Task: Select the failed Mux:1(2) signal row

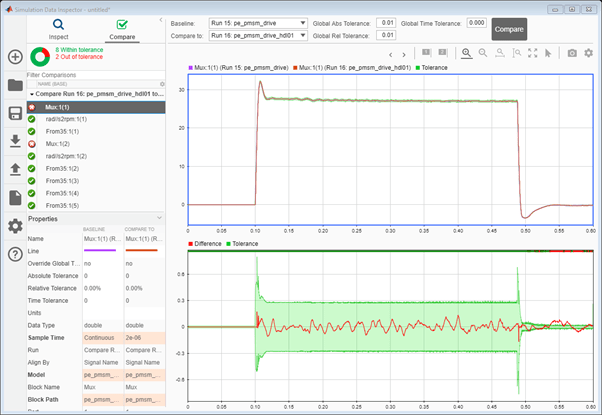Action: [x=60, y=144]
